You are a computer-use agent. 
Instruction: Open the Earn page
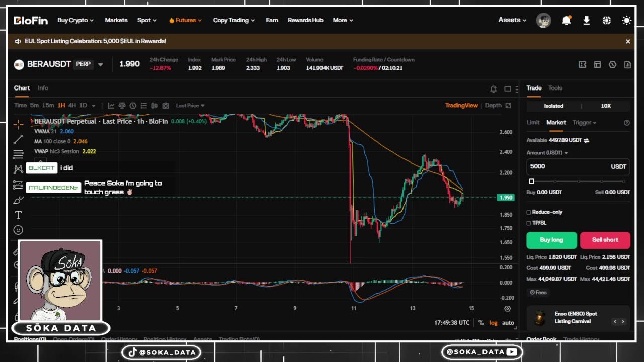tap(272, 20)
